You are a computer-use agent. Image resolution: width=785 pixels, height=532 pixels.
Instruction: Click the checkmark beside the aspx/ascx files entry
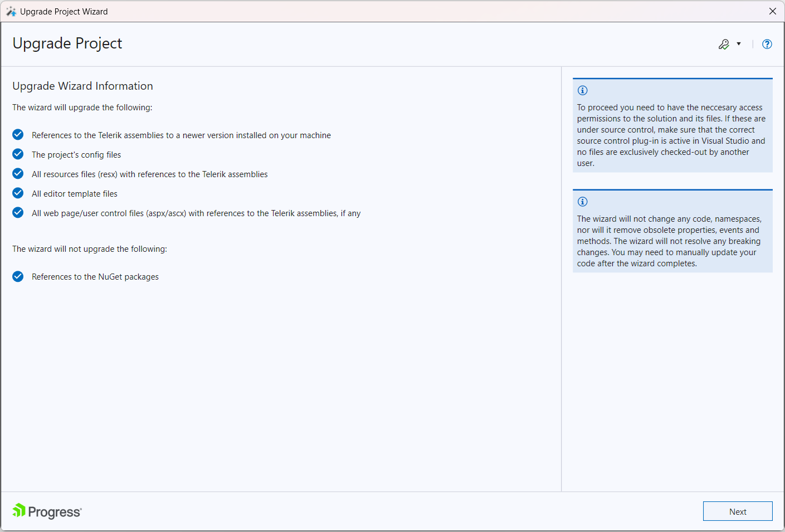(x=17, y=212)
